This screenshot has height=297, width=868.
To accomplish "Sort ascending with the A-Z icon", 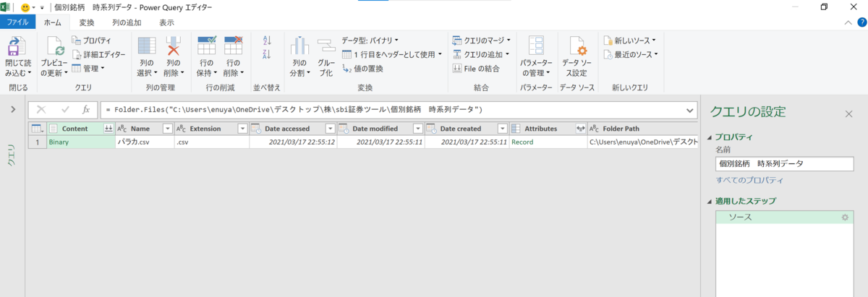I will (266, 40).
